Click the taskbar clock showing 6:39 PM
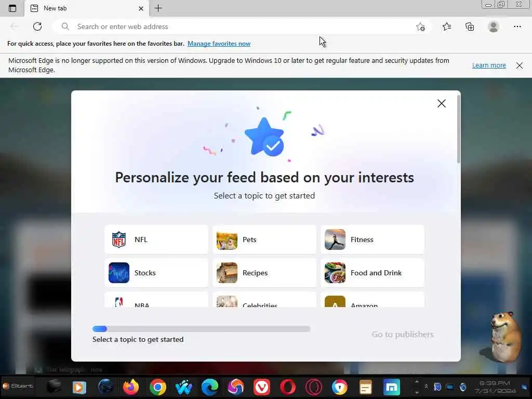 pos(495,387)
